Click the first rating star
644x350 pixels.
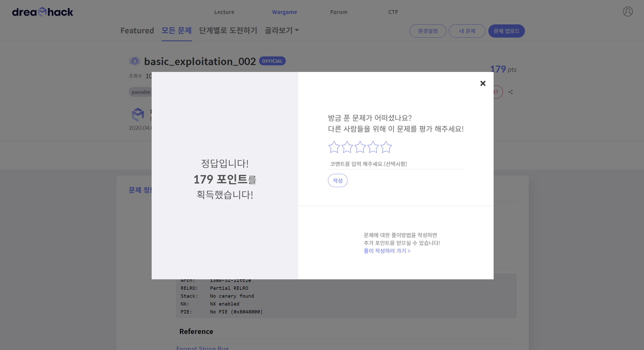tap(334, 147)
